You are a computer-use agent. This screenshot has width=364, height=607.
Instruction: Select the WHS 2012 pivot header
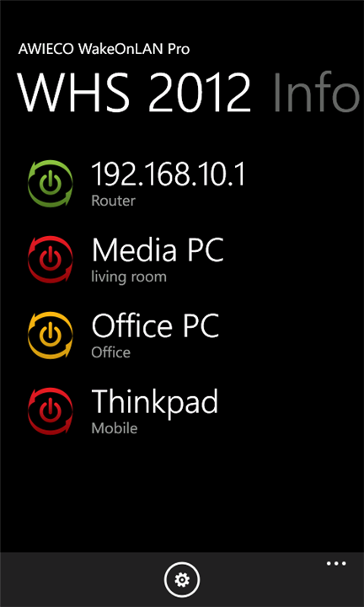click(x=134, y=93)
